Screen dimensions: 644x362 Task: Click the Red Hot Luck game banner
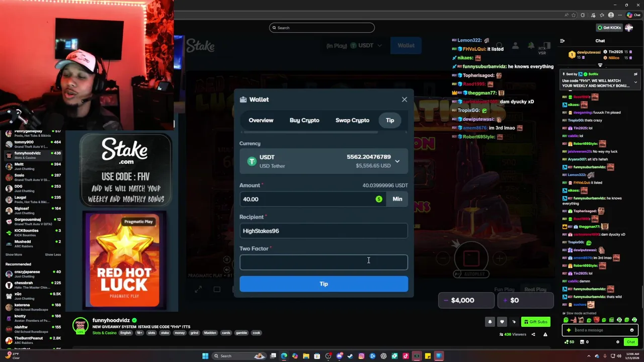click(x=124, y=260)
